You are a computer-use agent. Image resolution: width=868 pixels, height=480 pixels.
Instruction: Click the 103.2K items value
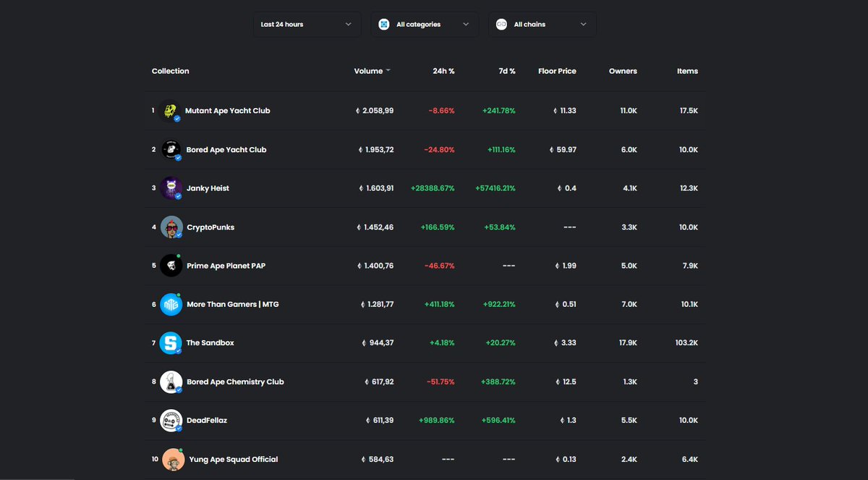[686, 342]
